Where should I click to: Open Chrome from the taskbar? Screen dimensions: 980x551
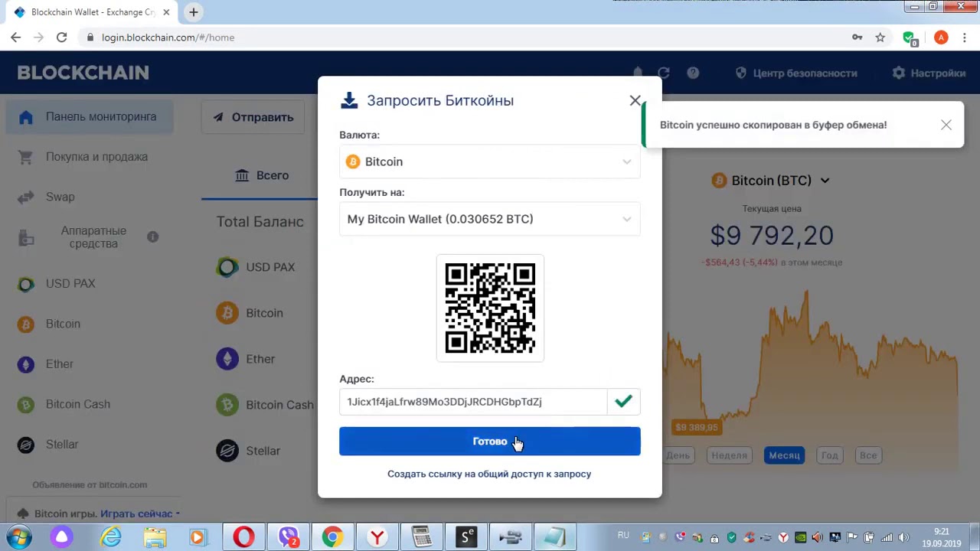332,537
